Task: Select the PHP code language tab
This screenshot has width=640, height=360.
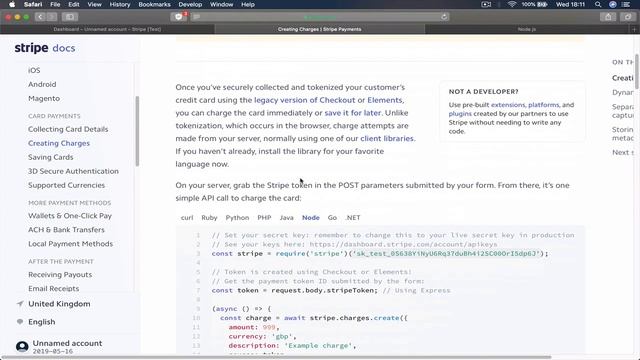Action: pos(264,218)
